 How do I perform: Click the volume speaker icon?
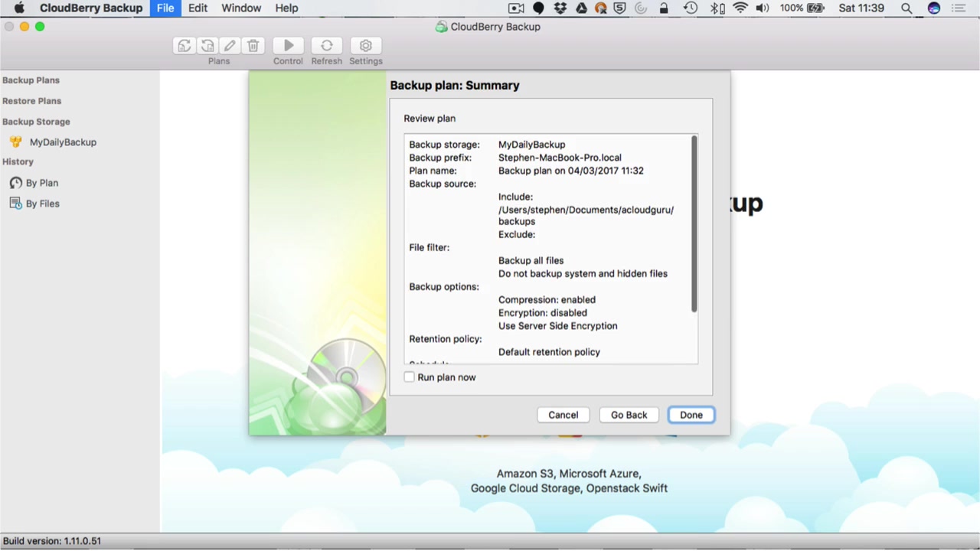[x=763, y=8]
